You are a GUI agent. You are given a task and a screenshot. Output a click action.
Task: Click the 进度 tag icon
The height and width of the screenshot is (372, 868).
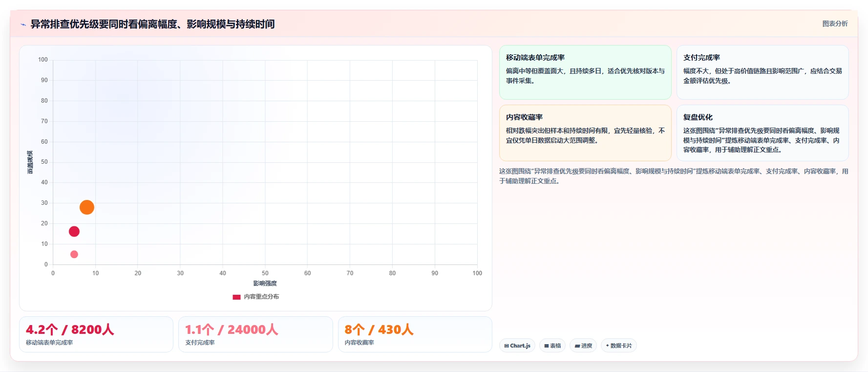click(x=577, y=346)
